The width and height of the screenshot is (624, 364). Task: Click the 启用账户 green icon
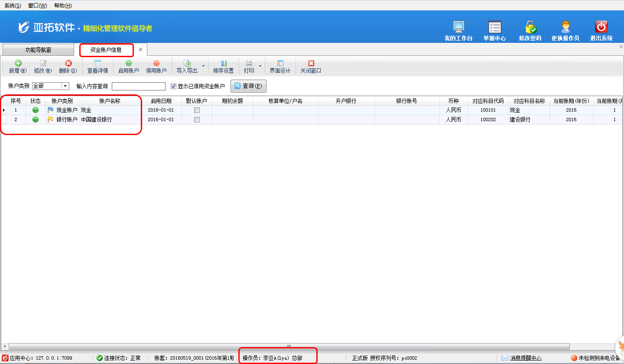click(x=129, y=64)
